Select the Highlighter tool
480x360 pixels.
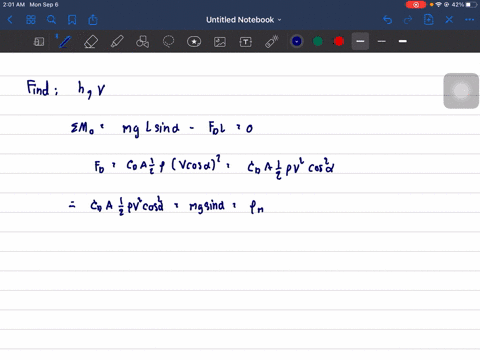pos(117,42)
